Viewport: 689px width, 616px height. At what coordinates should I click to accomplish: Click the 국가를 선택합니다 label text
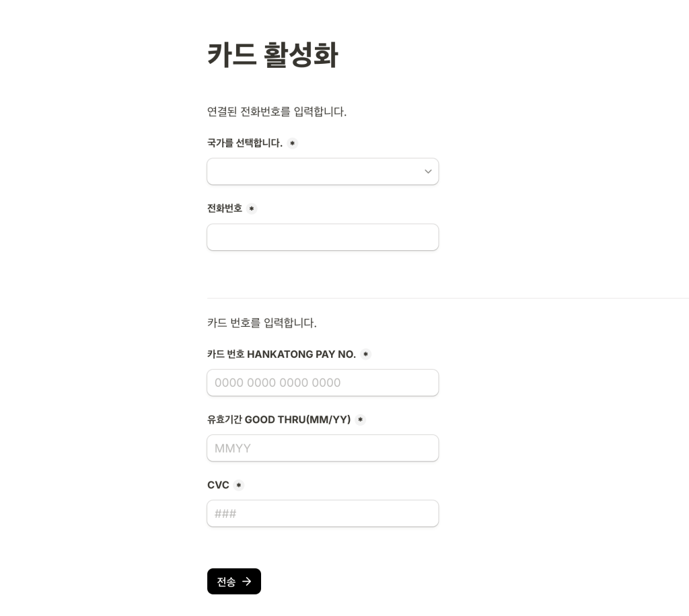point(244,143)
